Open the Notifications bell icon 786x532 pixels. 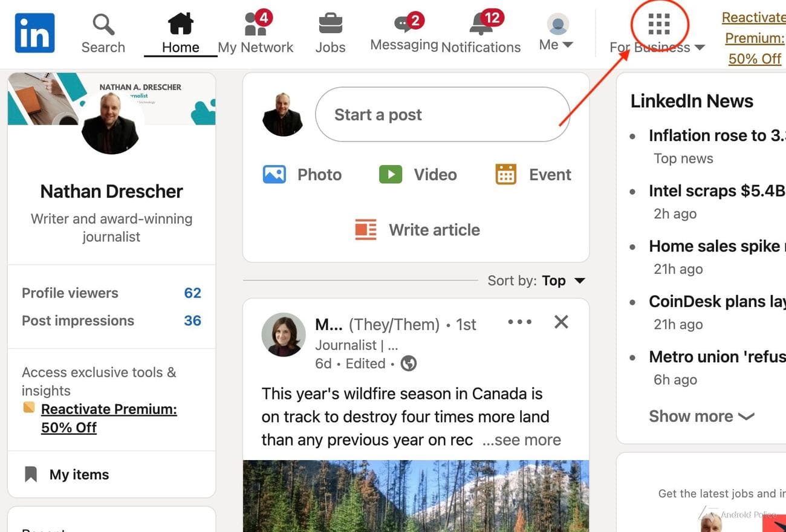(x=481, y=24)
